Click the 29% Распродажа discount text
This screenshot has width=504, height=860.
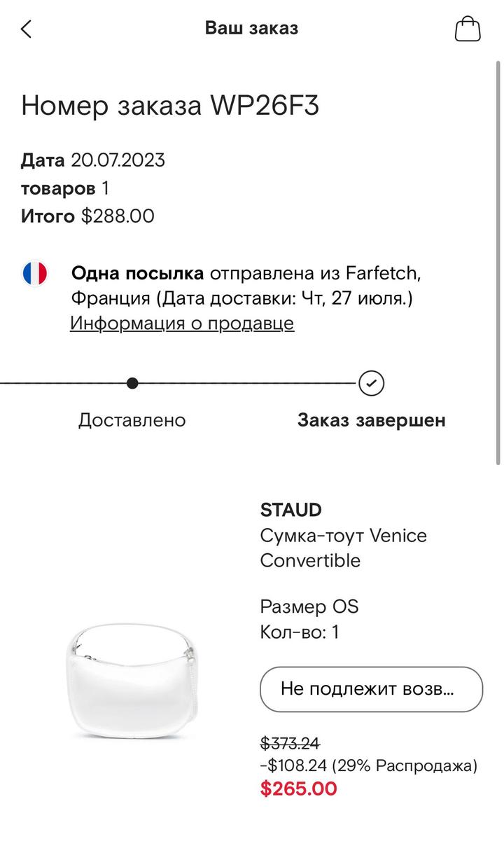pyautogui.click(x=406, y=765)
